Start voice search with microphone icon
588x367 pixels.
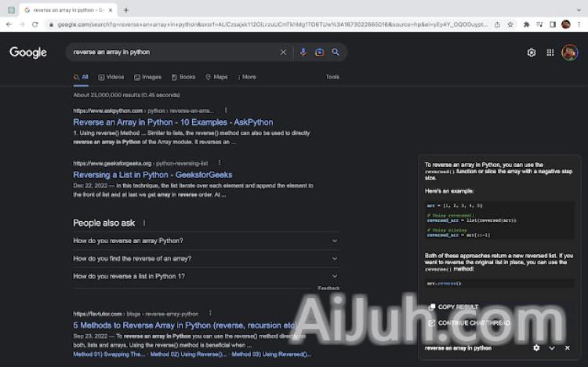coord(303,53)
